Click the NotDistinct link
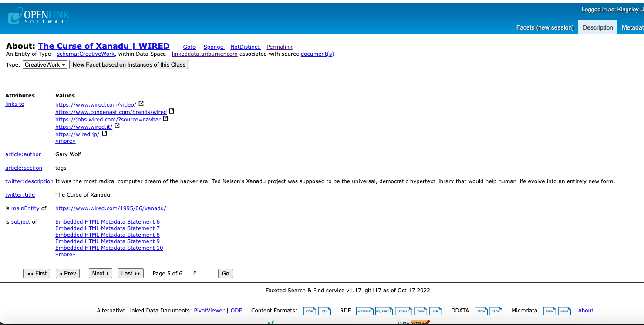The image size is (644, 325). pos(245,47)
